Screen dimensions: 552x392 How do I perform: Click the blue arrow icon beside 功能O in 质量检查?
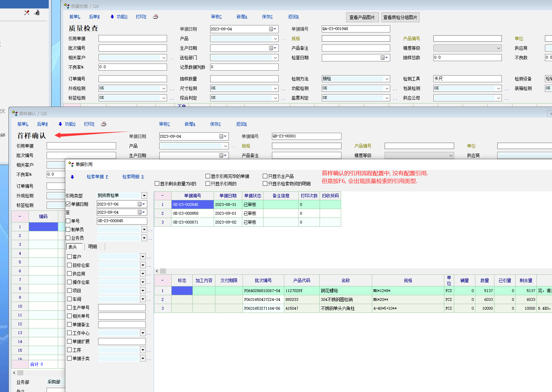pos(112,17)
